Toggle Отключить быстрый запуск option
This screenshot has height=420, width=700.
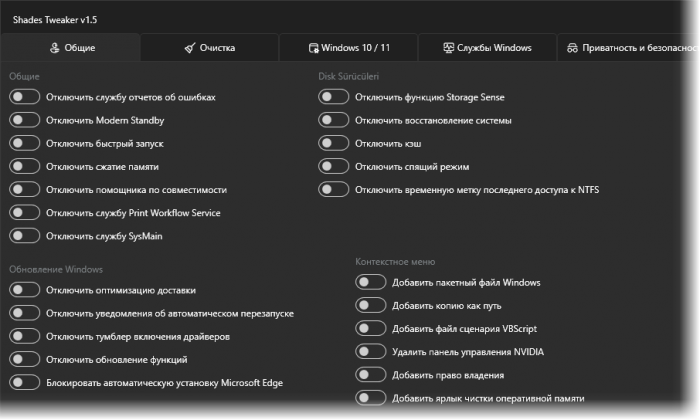(x=24, y=143)
